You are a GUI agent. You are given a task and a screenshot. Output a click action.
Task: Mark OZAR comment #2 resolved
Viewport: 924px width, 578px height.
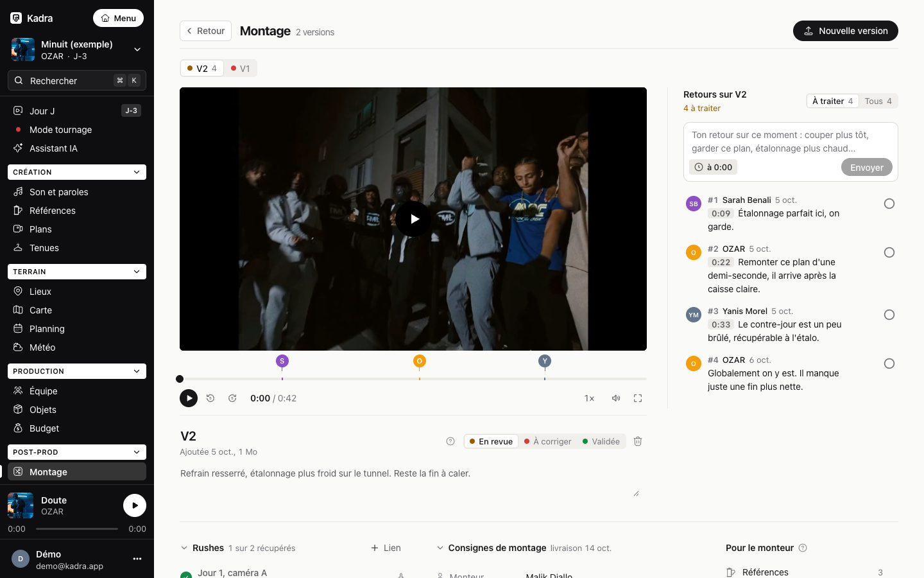pos(889,252)
